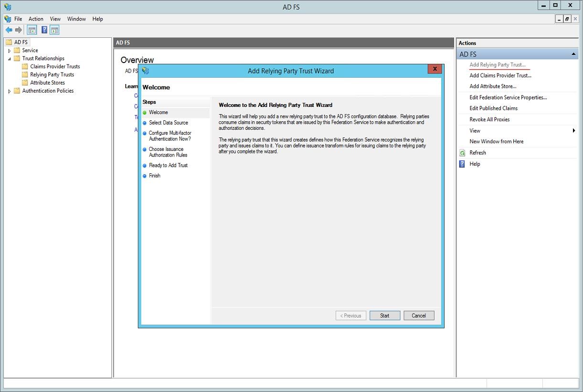Collapse the Trust Relationships tree node
This screenshot has width=583, height=392.
pyautogui.click(x=10, y=59)
